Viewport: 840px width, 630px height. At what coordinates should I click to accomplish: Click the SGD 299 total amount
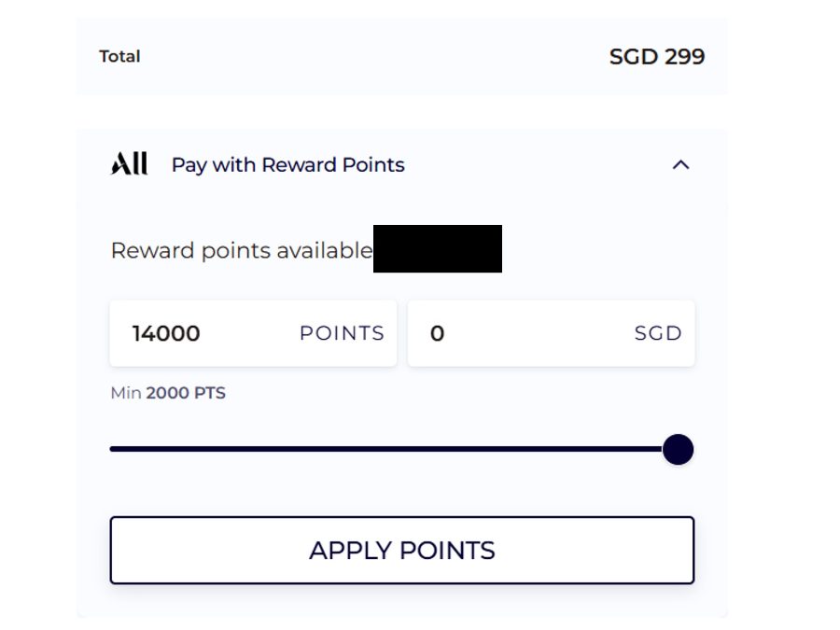point(656,57)
